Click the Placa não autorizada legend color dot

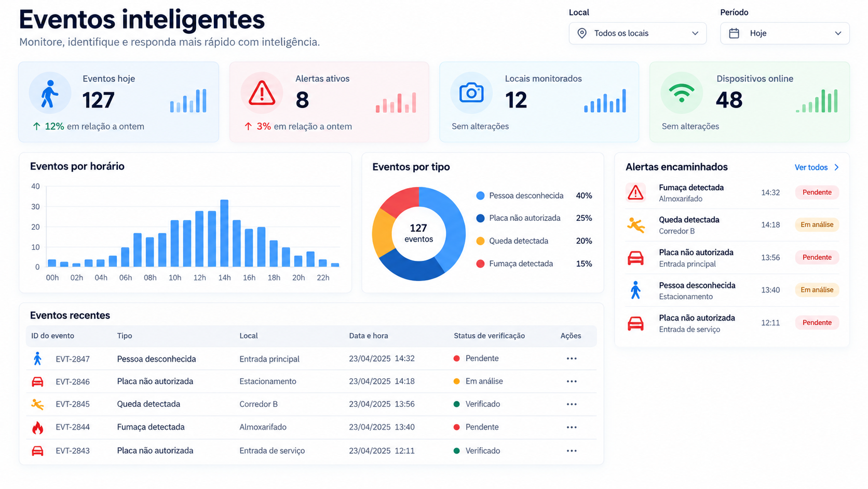(480, 218)
